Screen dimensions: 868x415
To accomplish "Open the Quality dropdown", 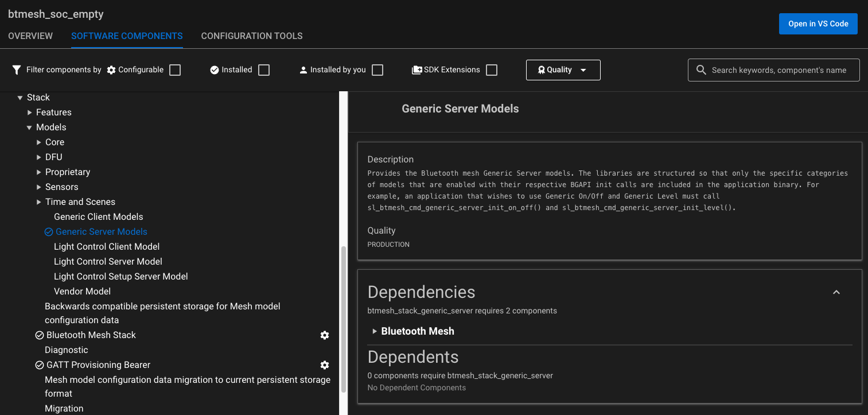I will click(563, 70).
